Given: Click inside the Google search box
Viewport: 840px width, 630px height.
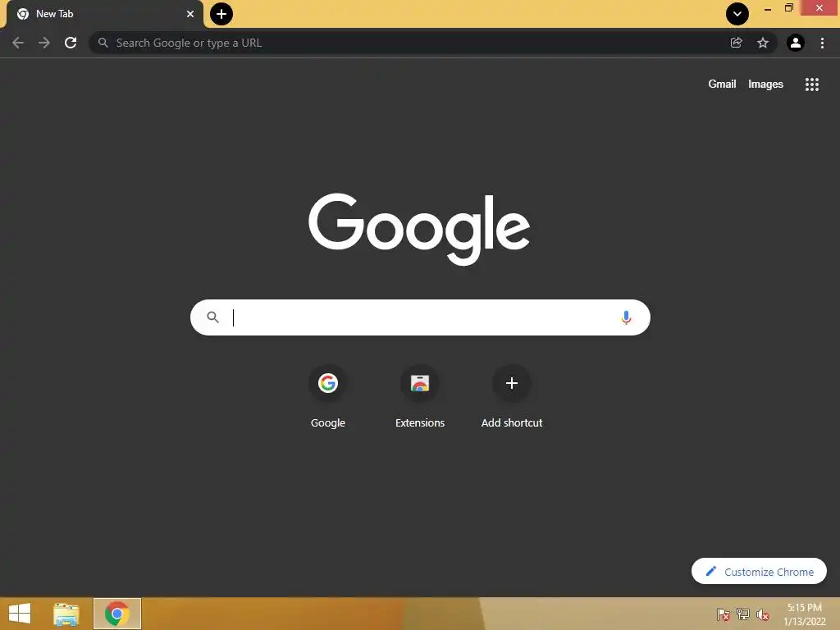Looking at the screenshot, I should tap(420, 317).
